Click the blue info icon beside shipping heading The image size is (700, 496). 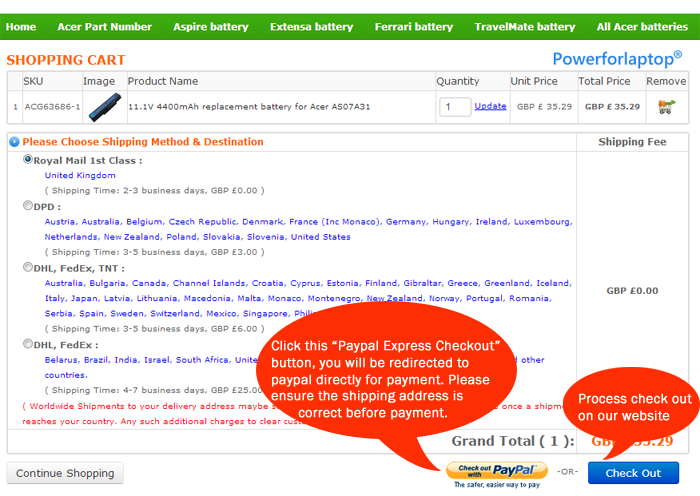click(x=15, y=142)
